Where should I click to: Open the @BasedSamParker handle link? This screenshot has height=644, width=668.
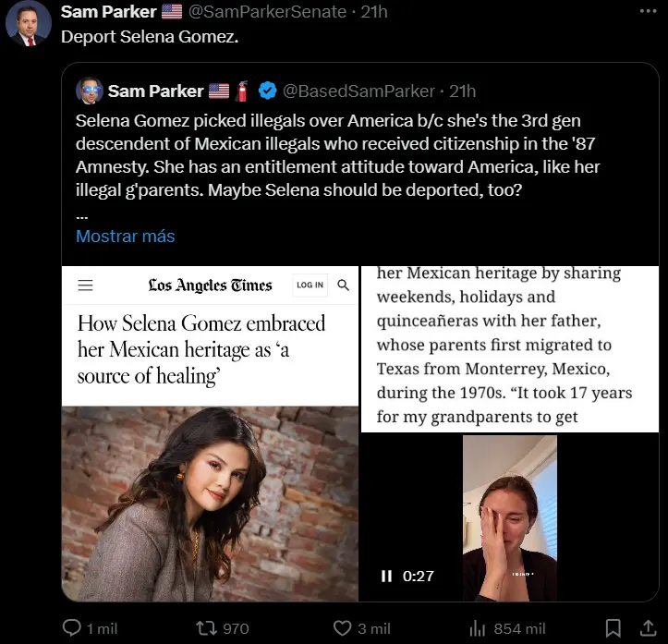tap(358, 91)
